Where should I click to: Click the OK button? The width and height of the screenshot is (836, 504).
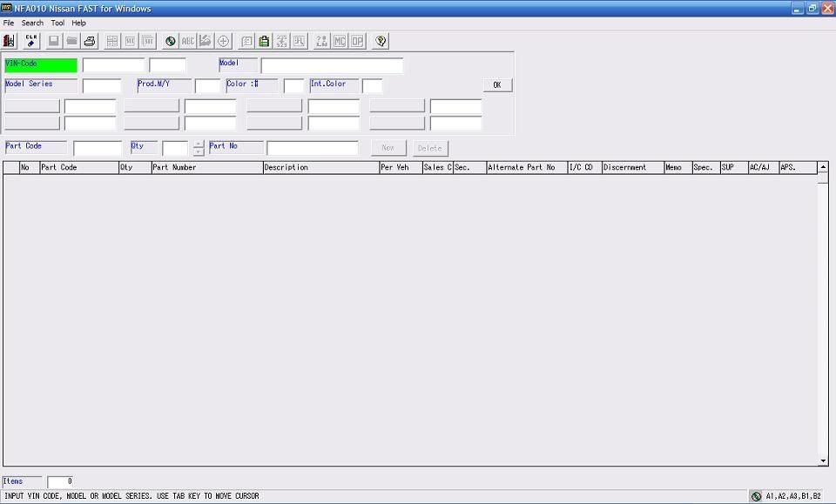497,84
